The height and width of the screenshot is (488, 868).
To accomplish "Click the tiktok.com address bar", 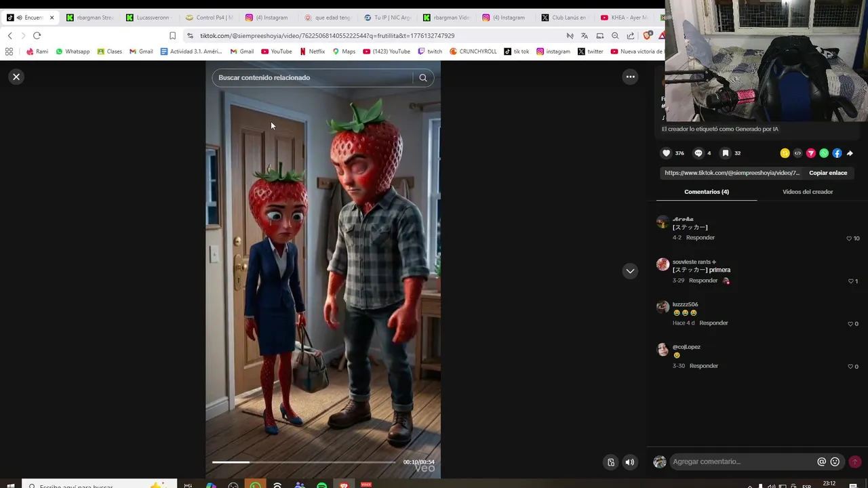I will tap(327, 36).
